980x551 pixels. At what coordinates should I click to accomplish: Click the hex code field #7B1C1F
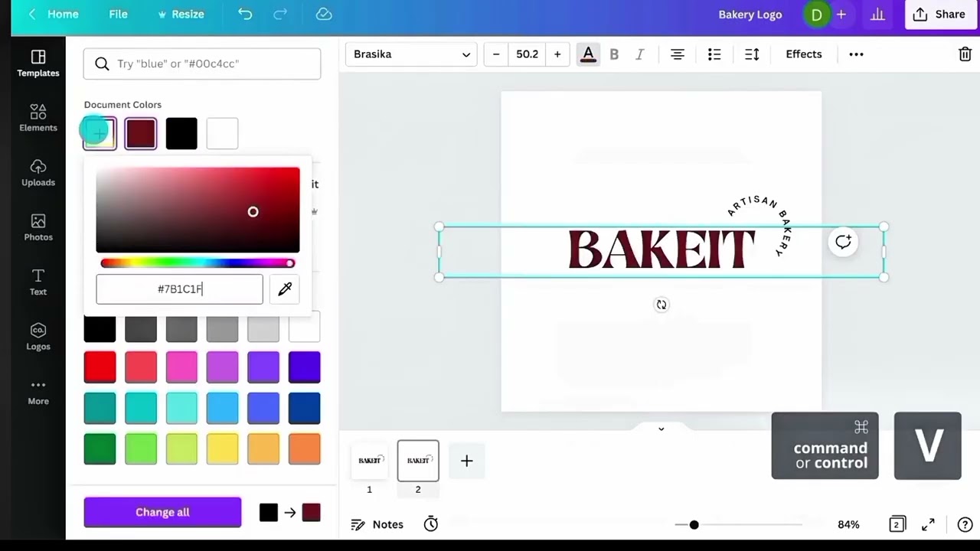pos(179,289)
